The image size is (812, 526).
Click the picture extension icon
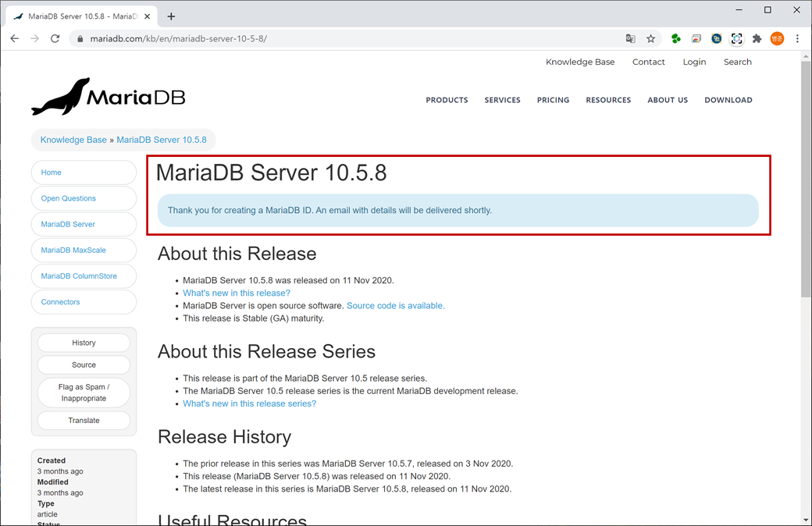[696, 39]
